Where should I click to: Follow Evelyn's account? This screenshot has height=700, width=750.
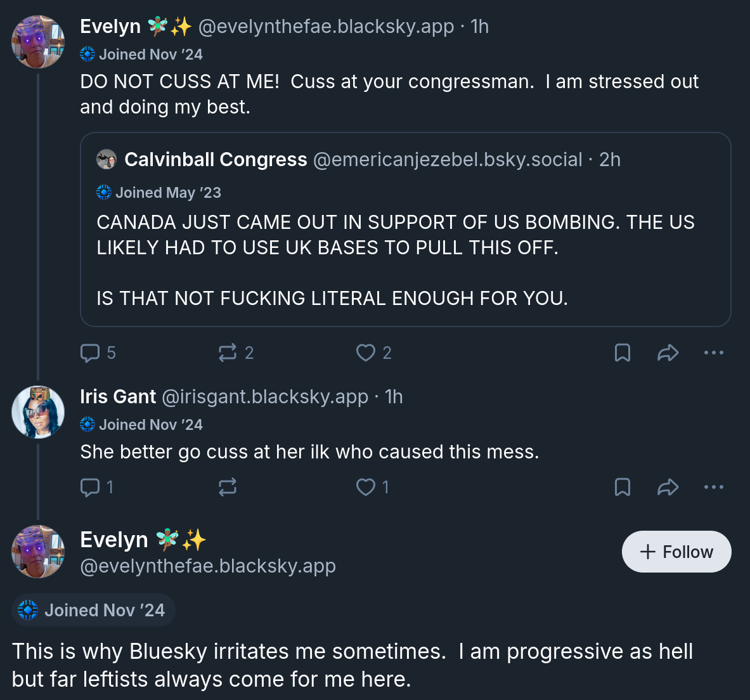676,552
